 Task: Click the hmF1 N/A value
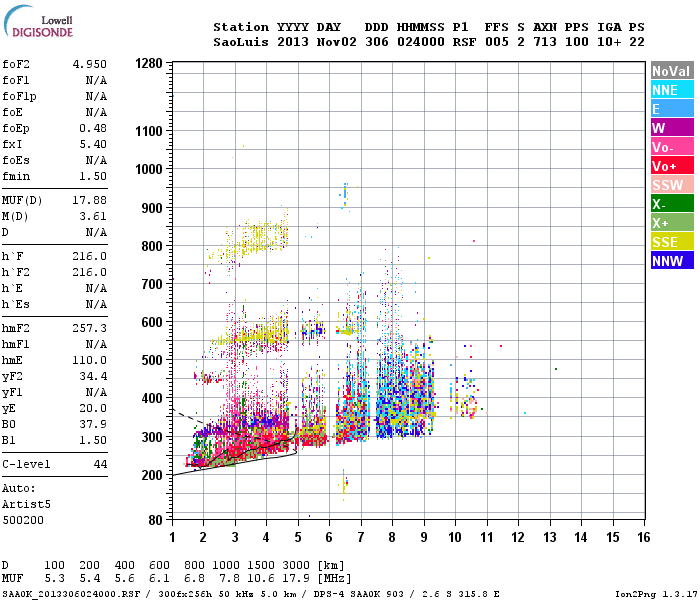[96, 344]
